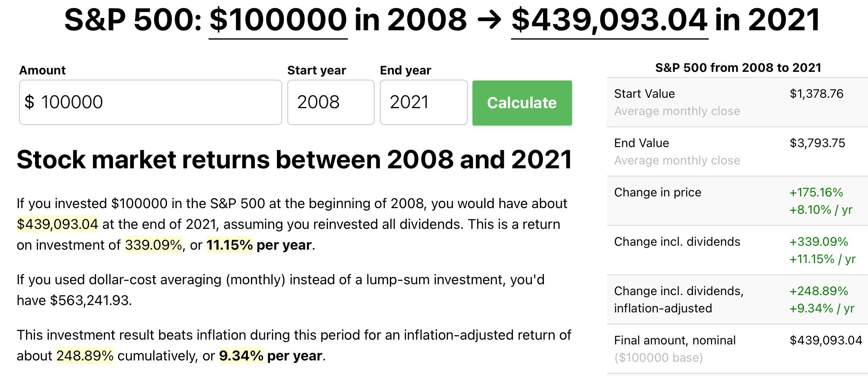Click the bold 11.15% per year text
The width and height of the screenshot is (868, 376).
(229, 245)
